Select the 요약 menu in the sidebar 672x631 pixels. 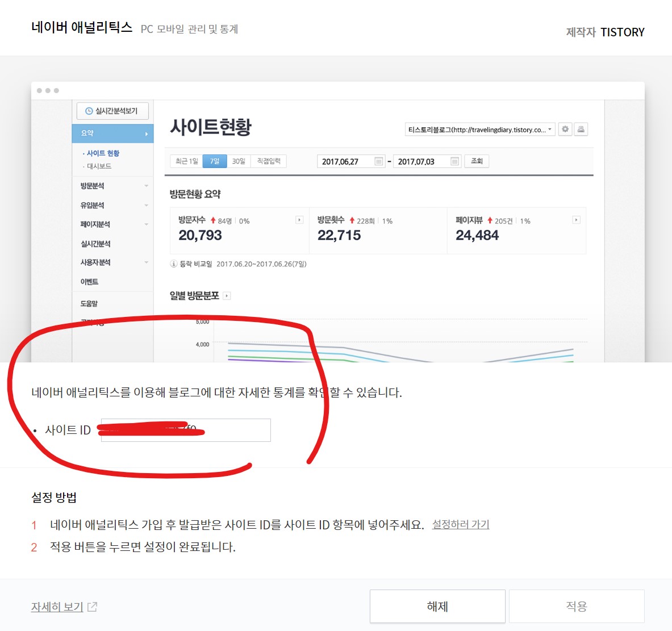tap(112, 133)
